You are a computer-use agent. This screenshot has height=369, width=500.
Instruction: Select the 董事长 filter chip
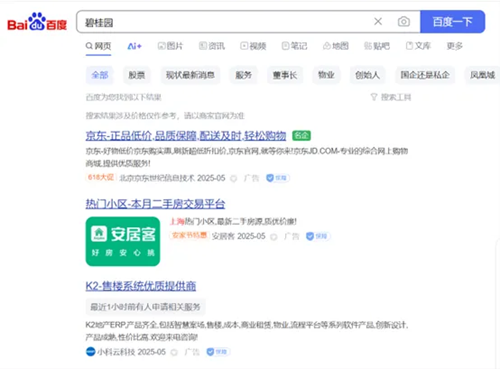point(285,75)
